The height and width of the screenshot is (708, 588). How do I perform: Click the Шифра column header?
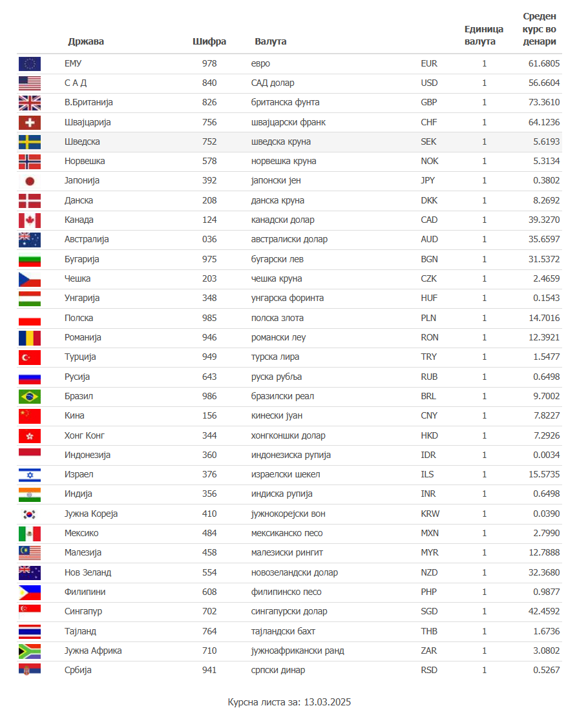click(x=209, y=41)
